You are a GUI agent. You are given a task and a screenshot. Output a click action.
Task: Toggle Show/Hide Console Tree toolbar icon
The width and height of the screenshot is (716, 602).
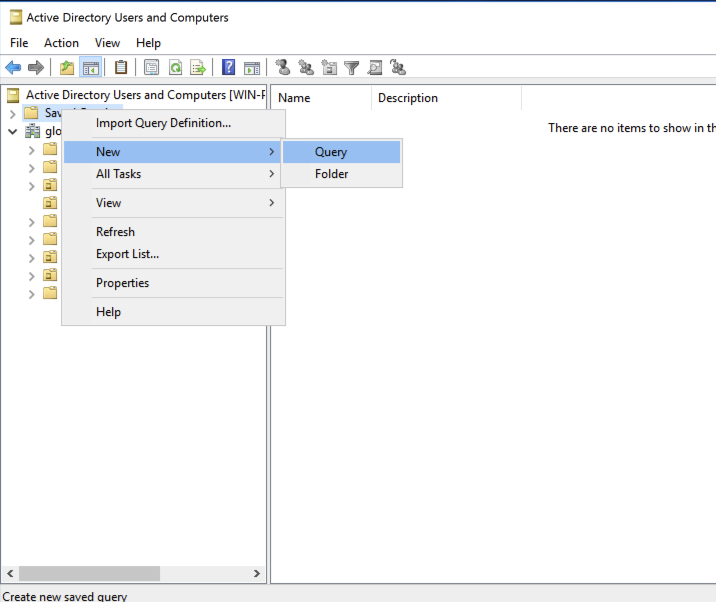91,68
